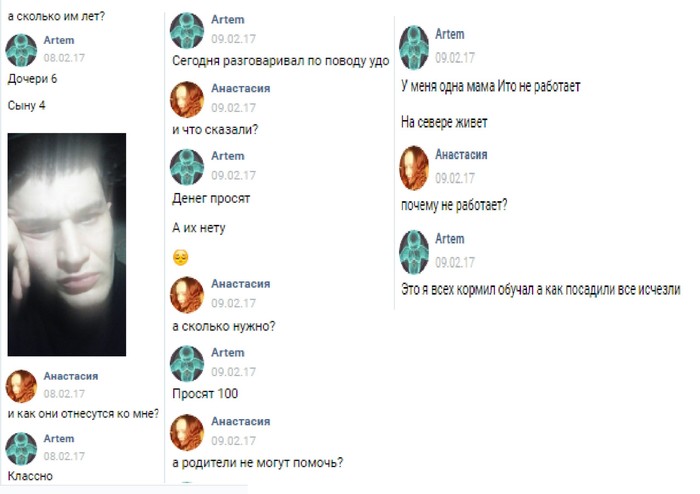Open the photo attachment of the man's face
The image size is (700, 494).
(x=67, y=244)
